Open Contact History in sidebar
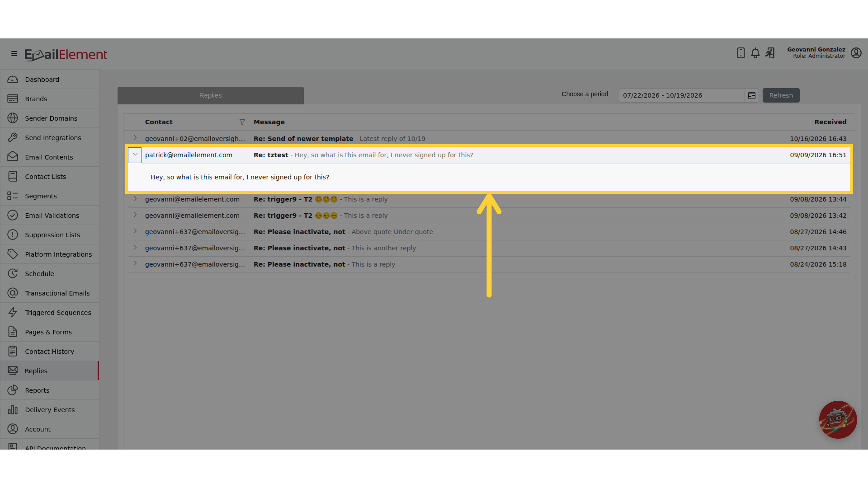Image resolution: width=868 pixels, height=488 pixels. click(50, 352)
